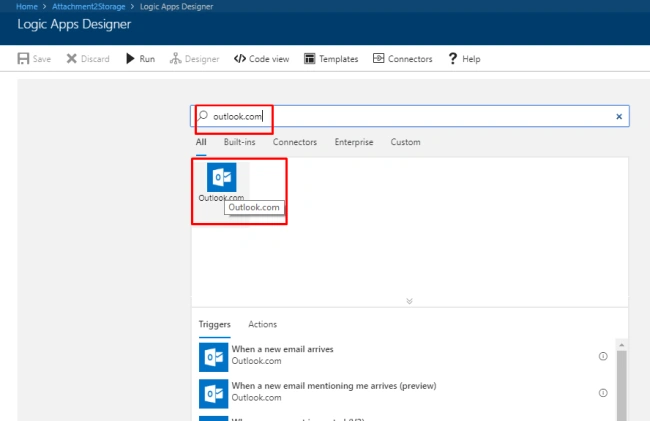Click the Save label in toolbar

click(42, 59)
